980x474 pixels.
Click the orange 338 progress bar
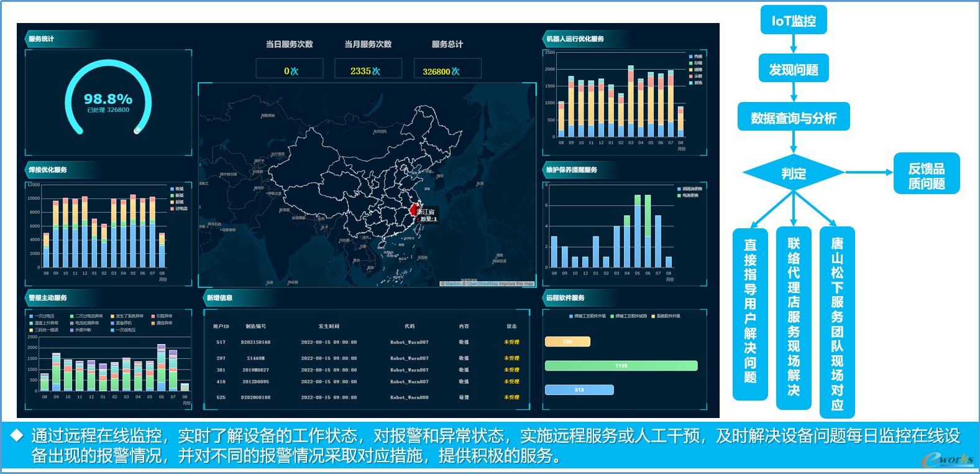(x=567, y=342)
